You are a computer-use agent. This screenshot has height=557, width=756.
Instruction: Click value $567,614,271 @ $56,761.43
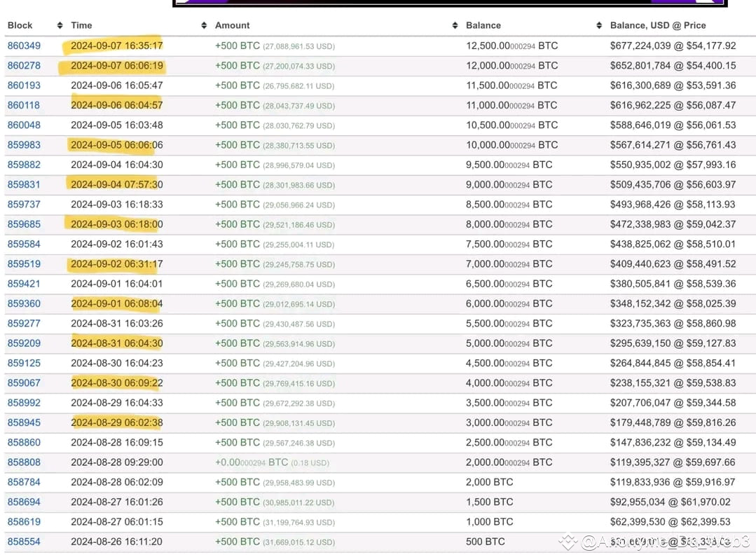(x=673, y=144)
